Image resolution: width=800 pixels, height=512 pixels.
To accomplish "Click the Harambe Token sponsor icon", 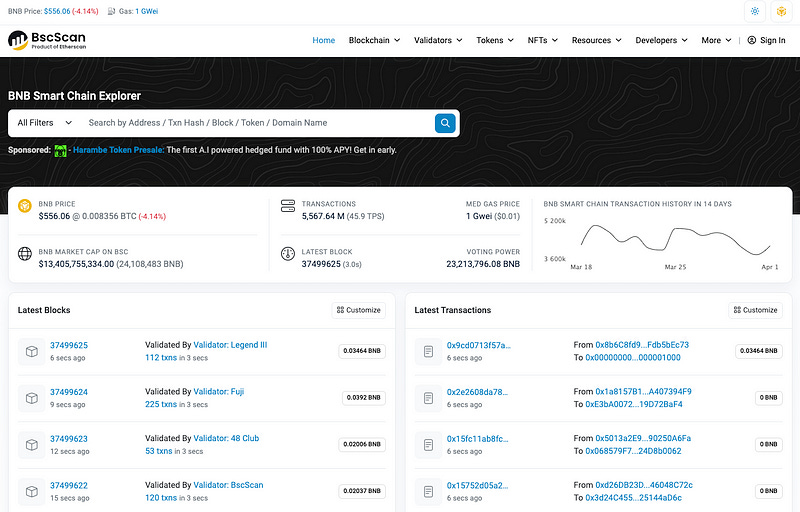I will [x=60, y=150].
